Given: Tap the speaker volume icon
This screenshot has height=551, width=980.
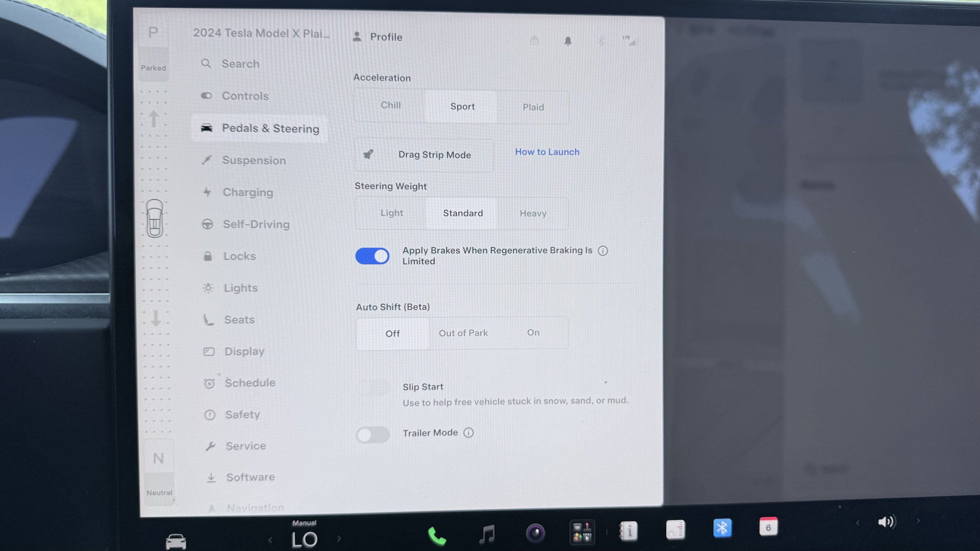Looking at the screenshot, I should point(887,522).
